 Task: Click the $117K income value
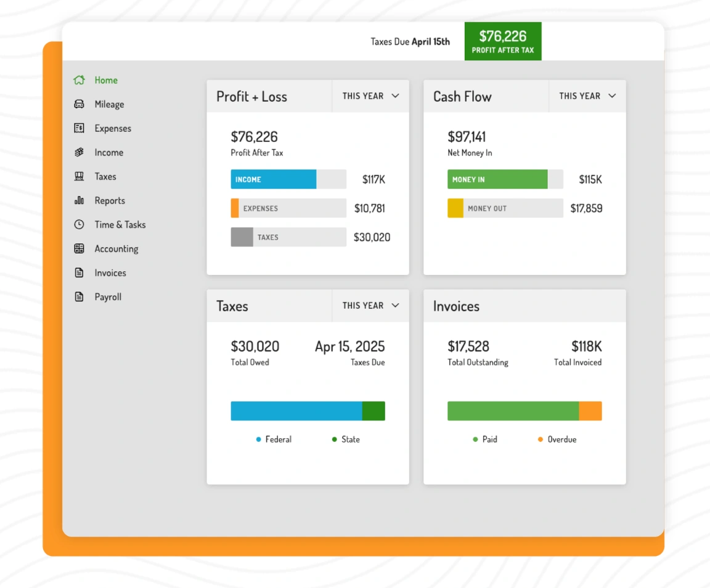[373, 180]
